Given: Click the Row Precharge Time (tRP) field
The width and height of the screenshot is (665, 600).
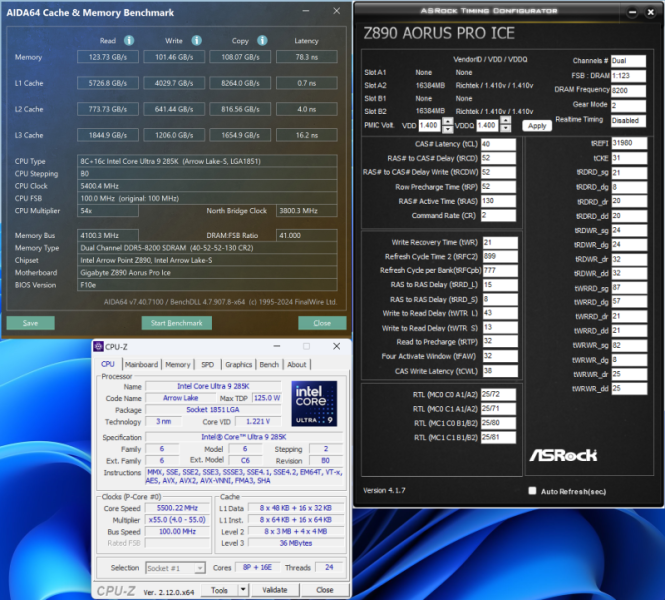Looking at the screenshot, I should point(498,187).
